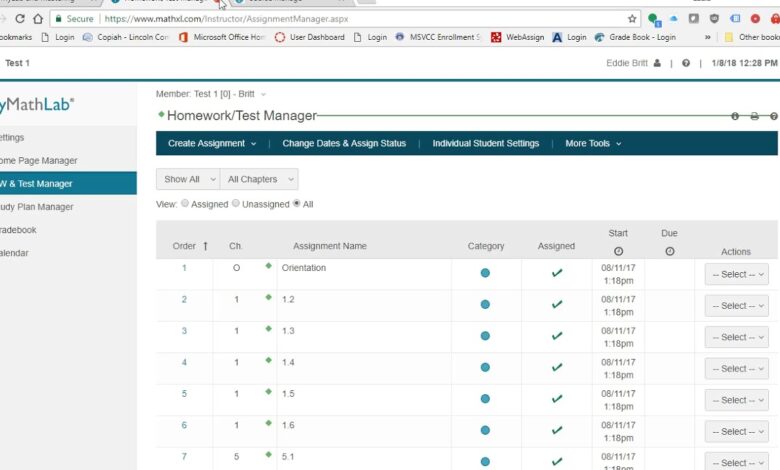Click clock icon under Start column header
This screenshot has height=470, width=780.
[x=618, y=251]
